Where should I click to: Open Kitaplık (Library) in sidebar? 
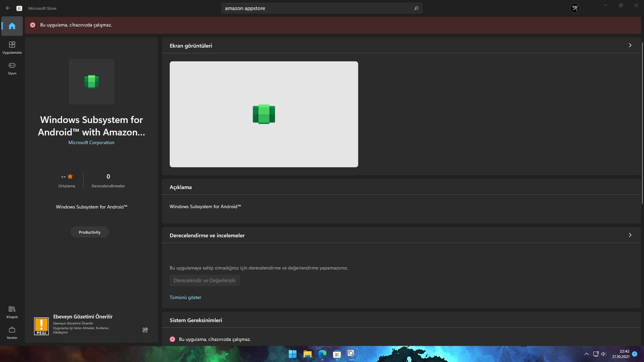pos(12,312)
